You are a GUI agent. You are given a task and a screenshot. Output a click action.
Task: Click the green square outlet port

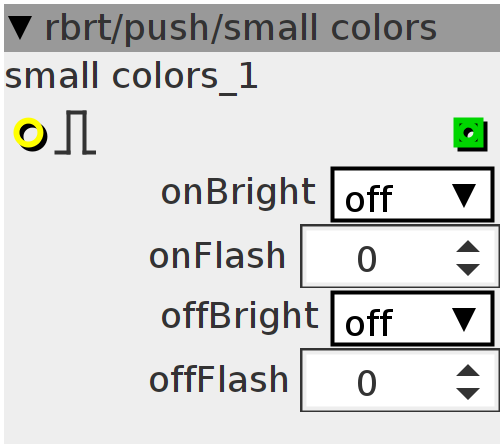469,133
